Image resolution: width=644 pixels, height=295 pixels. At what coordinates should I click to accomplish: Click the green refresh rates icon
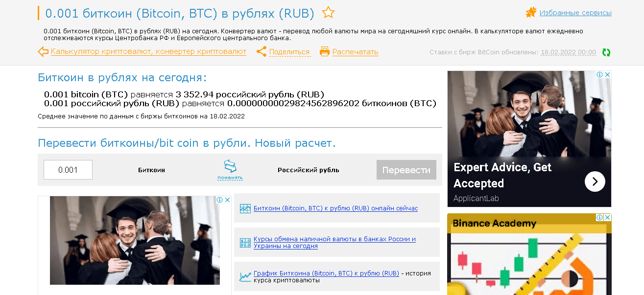point(606,52)
